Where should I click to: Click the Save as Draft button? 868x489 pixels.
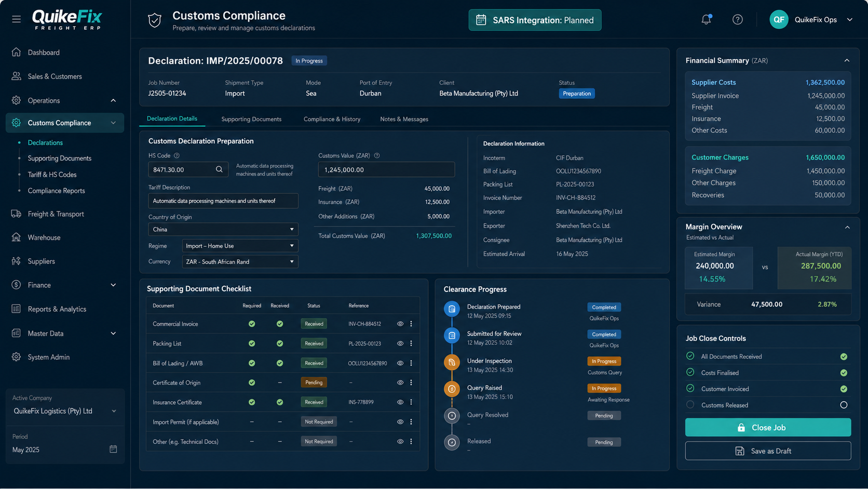click(768, 451)
